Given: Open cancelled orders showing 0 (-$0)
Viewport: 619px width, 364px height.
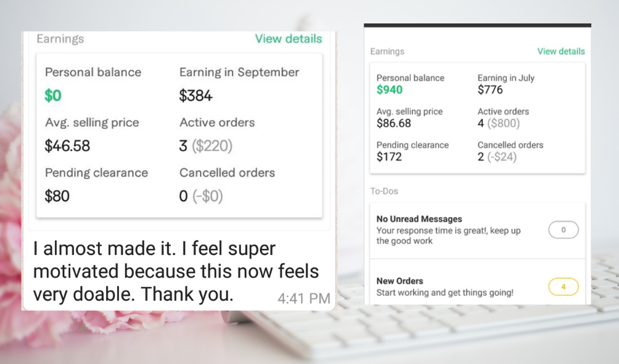Looking at the screenshot, I should coord(201,196).
